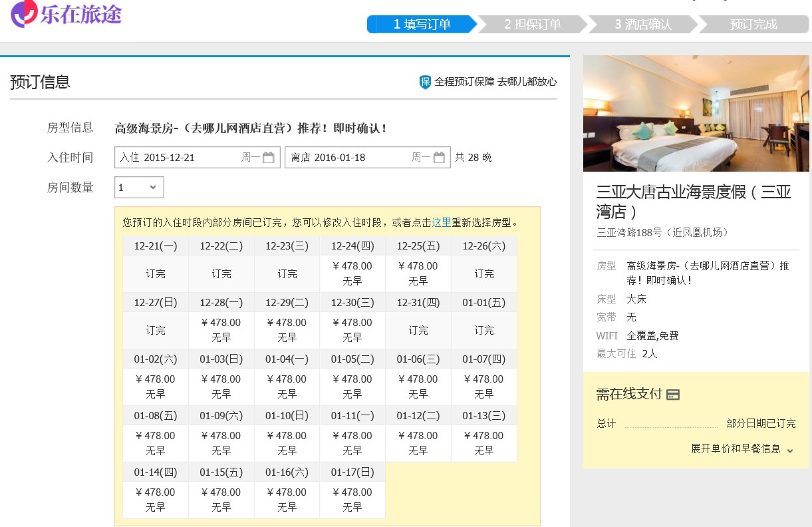812x527 pixels.
Task: Click the 这里 link to reselect room
Action: [x=442, y=222]
